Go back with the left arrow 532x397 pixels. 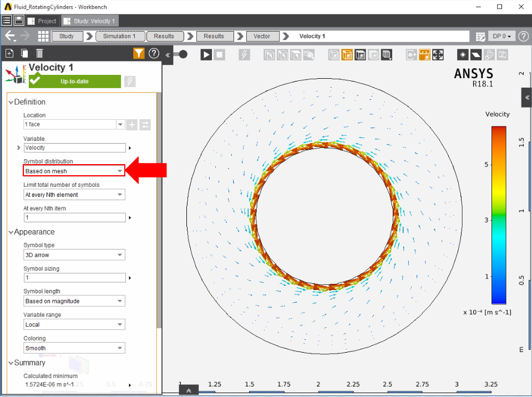pos(10,36)
